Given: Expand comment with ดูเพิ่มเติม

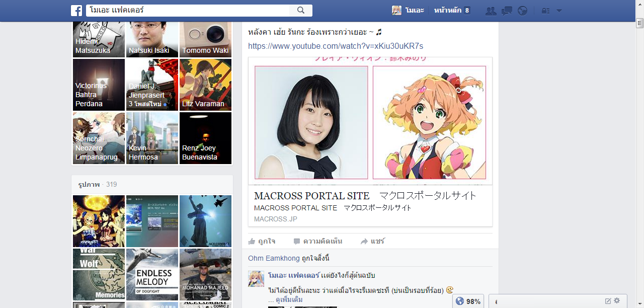Looking at the screenshot, I should coord(289,300).
